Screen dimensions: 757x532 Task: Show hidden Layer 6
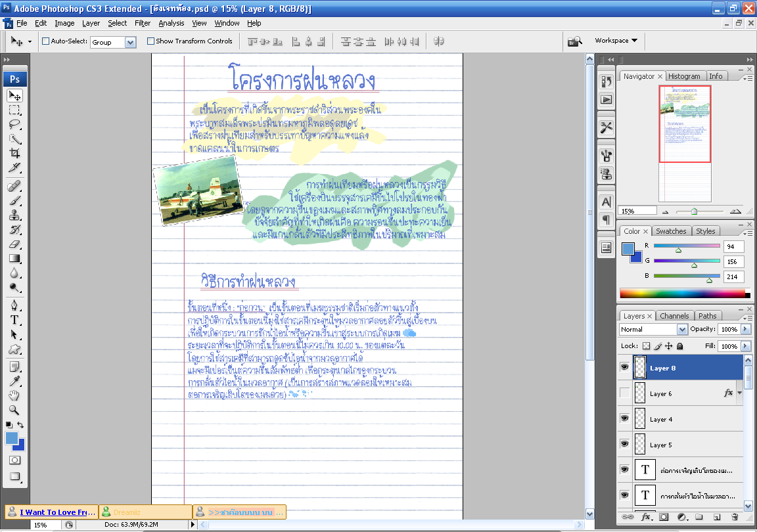coord(624,393)
